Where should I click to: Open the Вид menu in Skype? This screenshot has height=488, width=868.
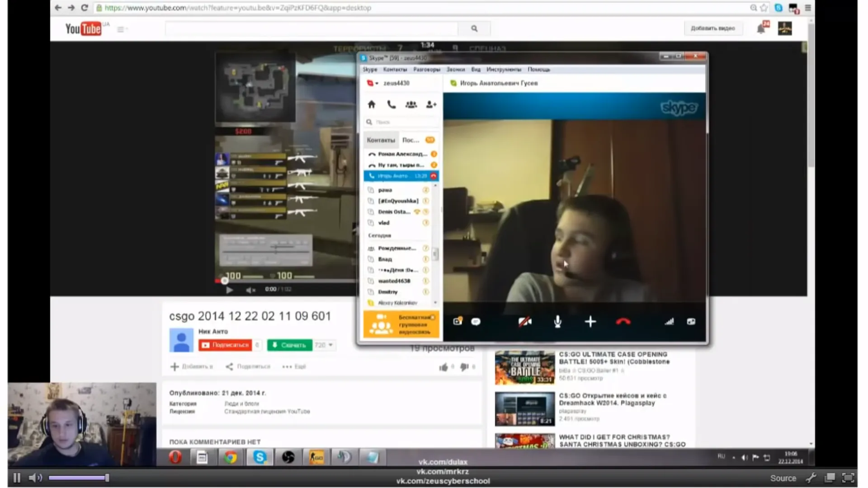(x=476, y=70)
